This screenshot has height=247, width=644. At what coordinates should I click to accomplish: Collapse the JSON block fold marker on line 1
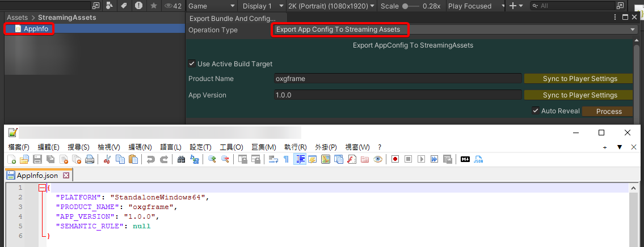[42, 188]
